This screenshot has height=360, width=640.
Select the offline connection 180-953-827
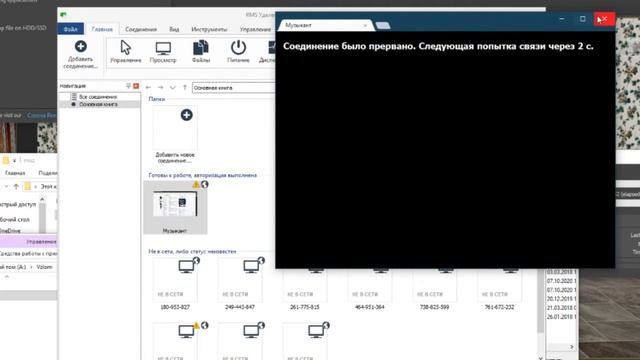point(175,284)
